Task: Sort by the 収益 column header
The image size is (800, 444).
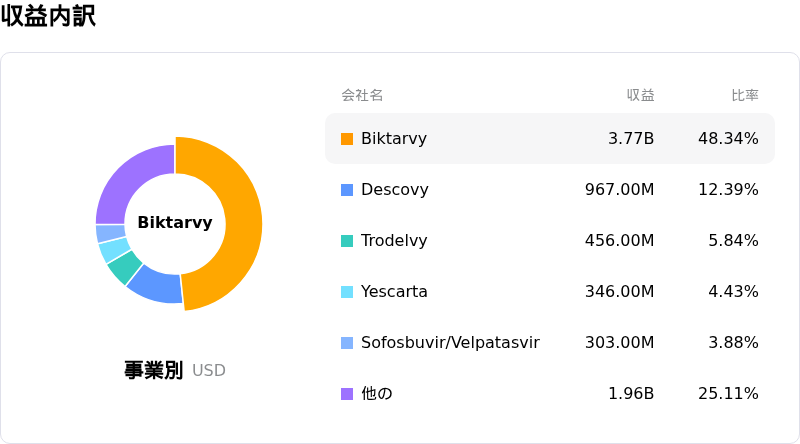Action: [640, 95]
